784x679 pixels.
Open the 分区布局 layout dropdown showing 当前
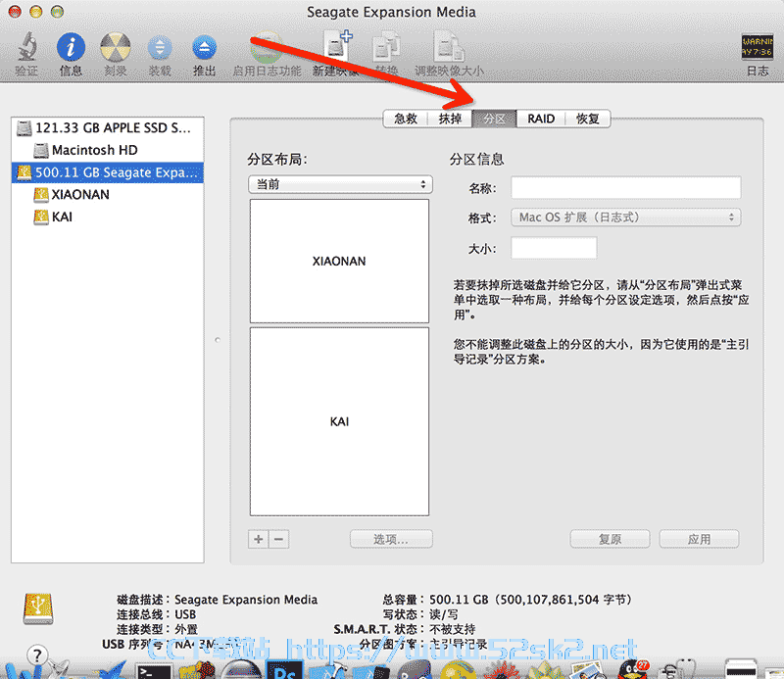pyautogui.click(x=340, y=184)
